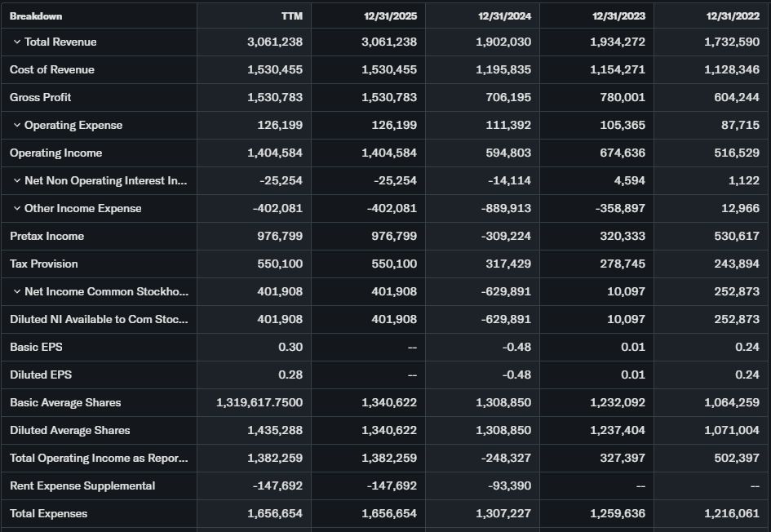Select the Rent Expense Supplemental row label
This screenshot has width=771, height=532.
pyautogui.click(x=82, y=486)
